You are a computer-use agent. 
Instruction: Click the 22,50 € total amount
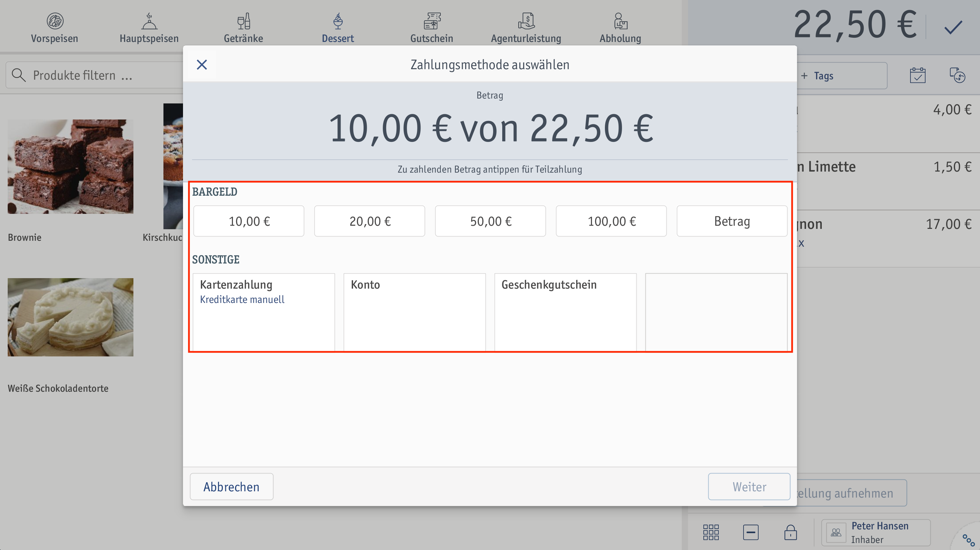tap(855, 25)
